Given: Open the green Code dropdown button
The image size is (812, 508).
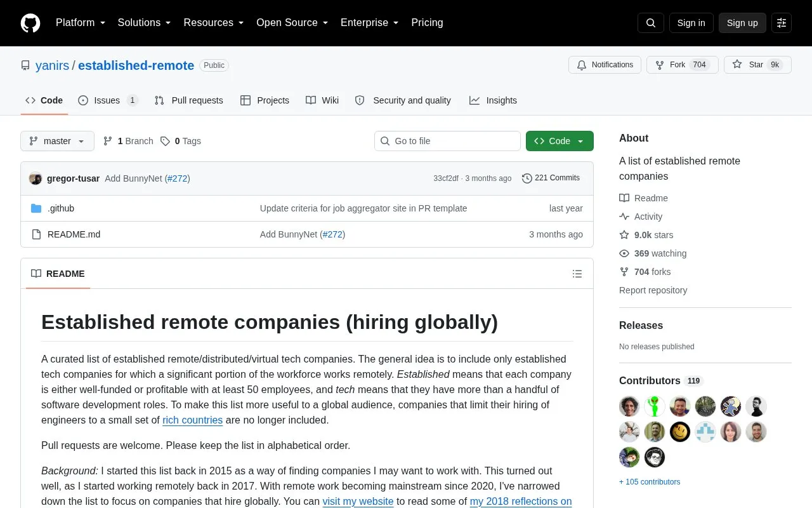Looking at the screenshot, I should tap(560, 141).
